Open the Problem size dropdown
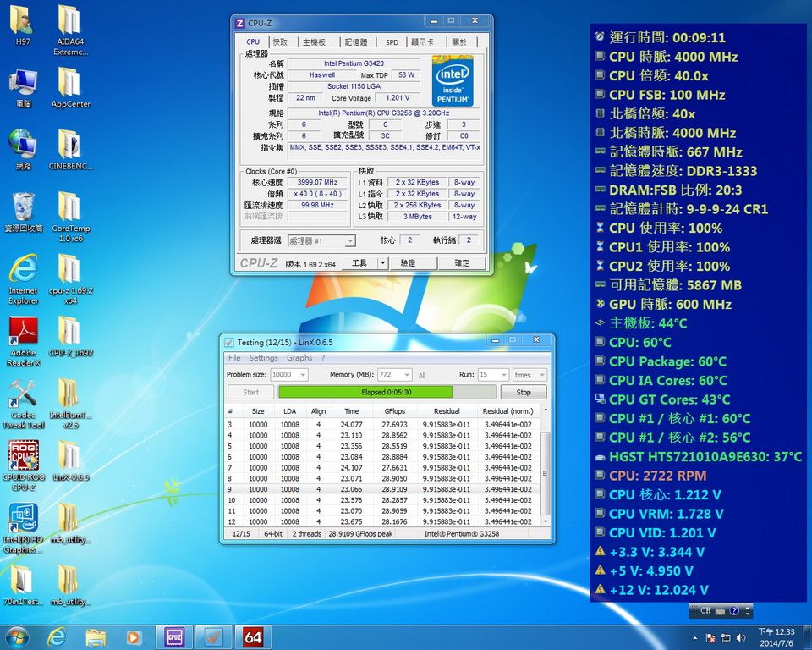The width and height of the screenshot is (812, 650). (x=289, y=375)
